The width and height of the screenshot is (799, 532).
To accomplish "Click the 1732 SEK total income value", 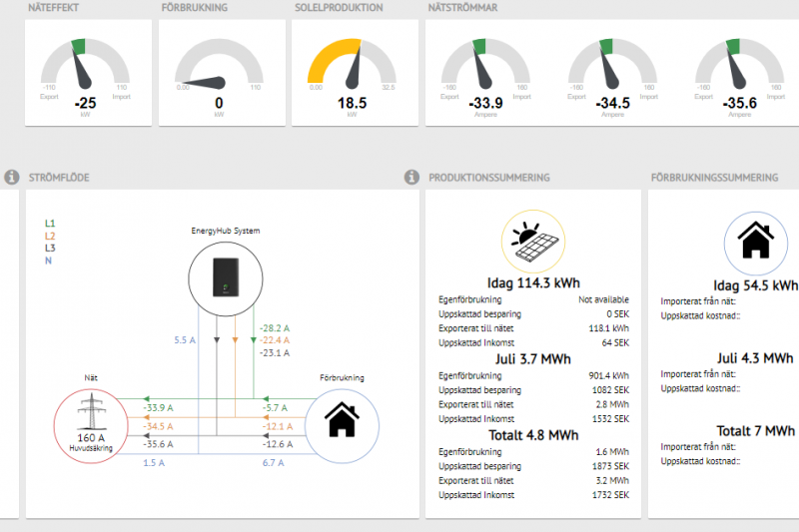I will [610, 495].
